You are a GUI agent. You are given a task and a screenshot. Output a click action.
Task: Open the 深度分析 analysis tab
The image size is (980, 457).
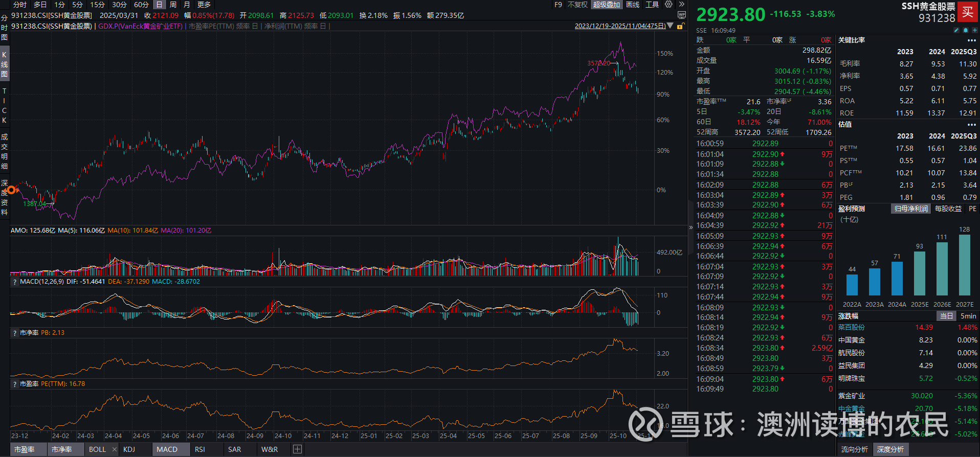[890, 449]
